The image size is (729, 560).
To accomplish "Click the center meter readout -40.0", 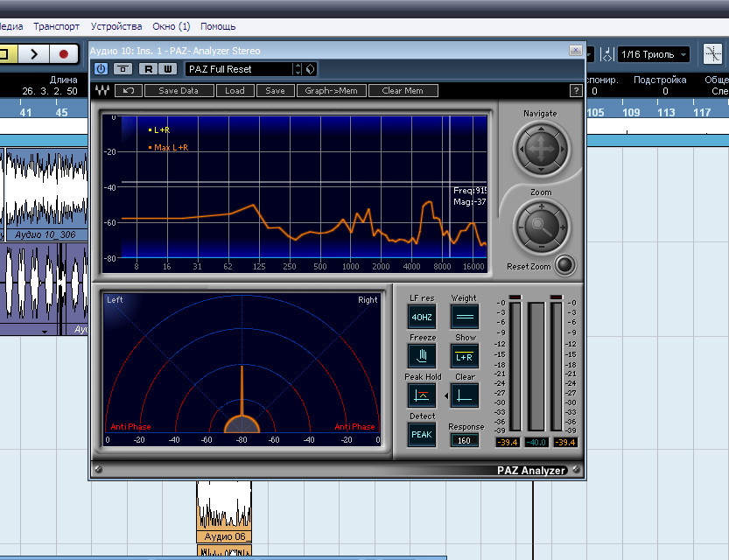I will point(536,443).
